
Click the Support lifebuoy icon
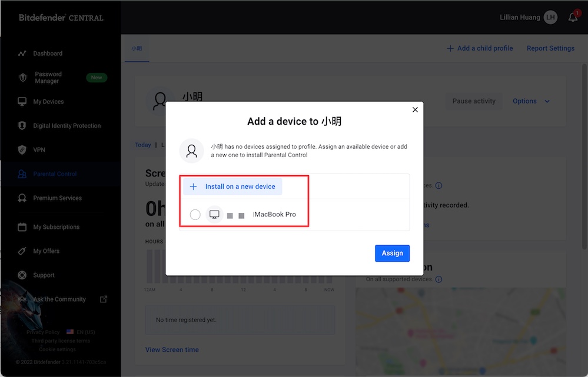[x=22, y=275]
